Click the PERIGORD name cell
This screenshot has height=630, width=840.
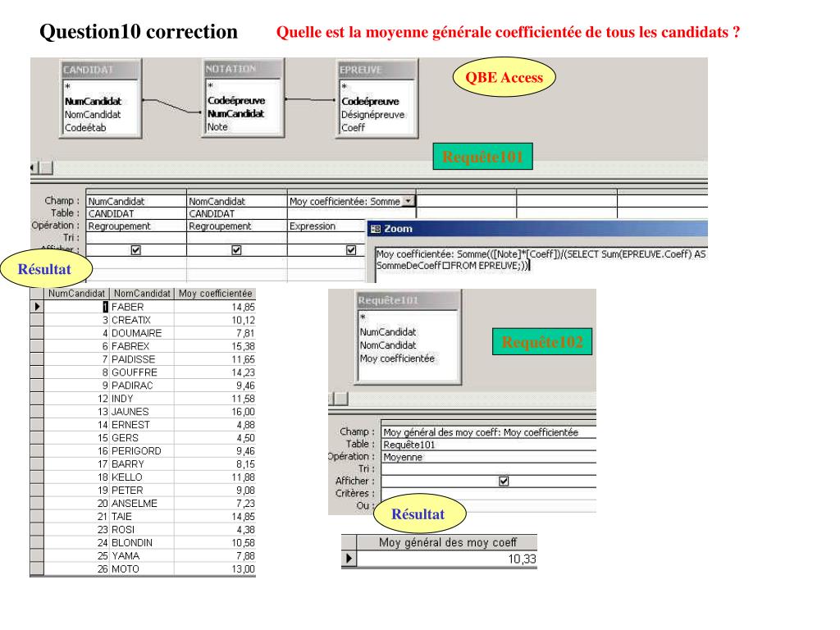coord(142,451)
